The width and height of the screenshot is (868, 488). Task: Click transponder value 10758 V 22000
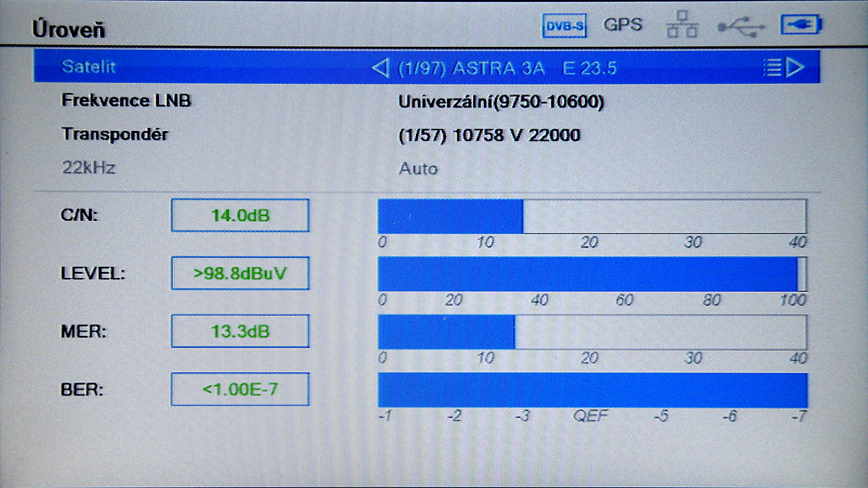[490, 135]
